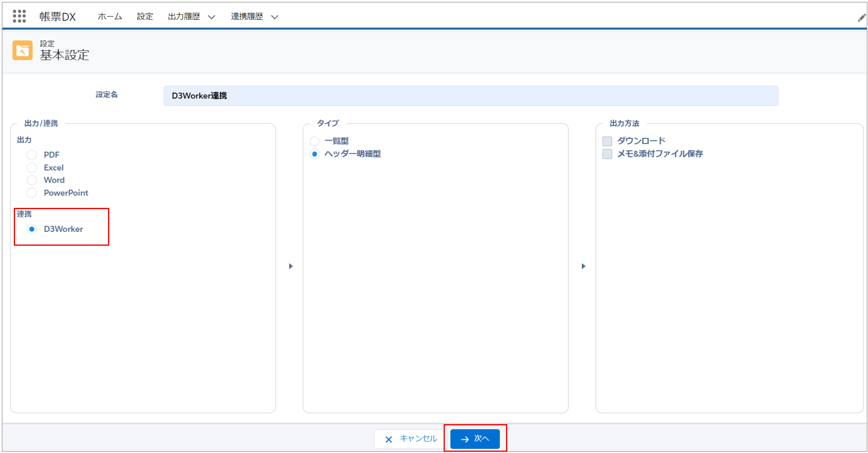
Task: Select the D3Worker 連携 radio button
Action: coord(31,229)
